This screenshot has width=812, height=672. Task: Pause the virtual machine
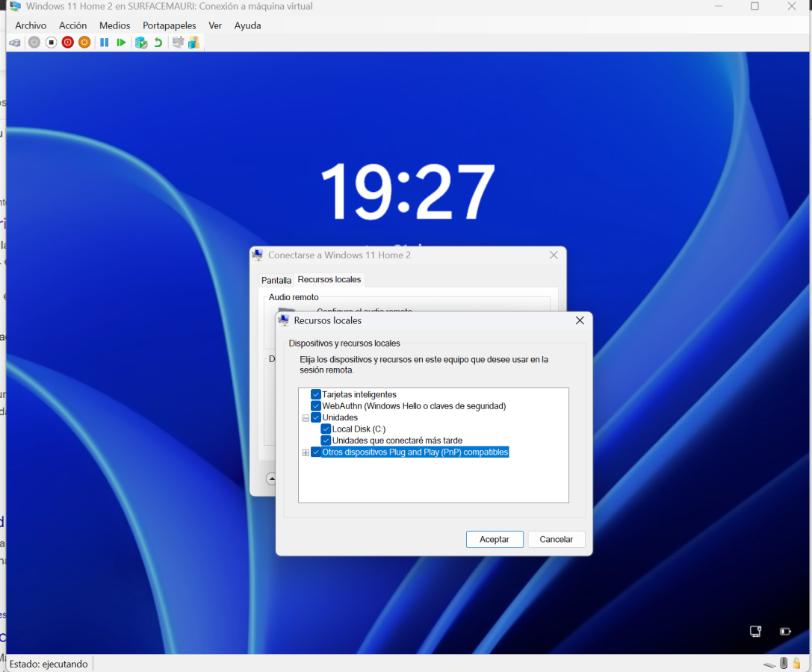point(105,43)
